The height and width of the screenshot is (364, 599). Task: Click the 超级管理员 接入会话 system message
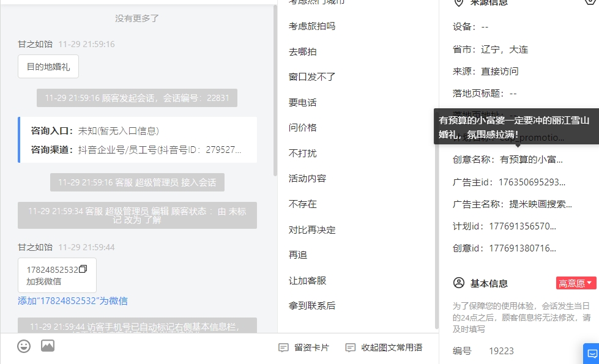click(137, 182)
